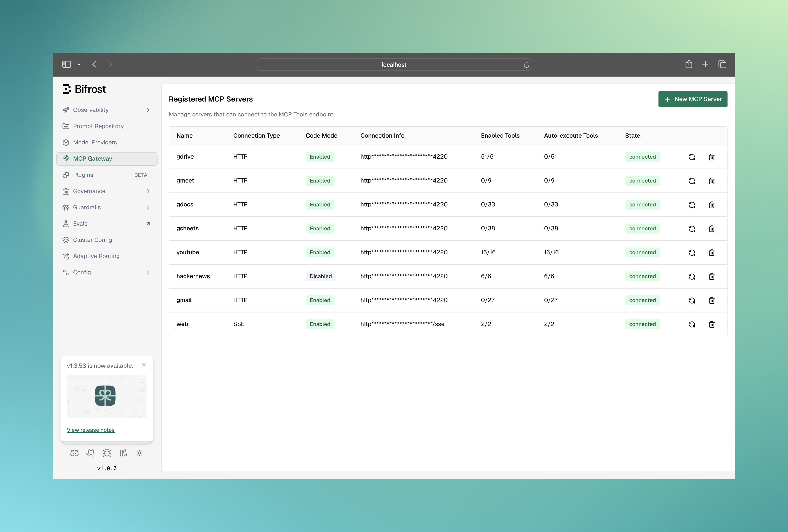788x532 pixels.
Task: Click the bug report icon
Action: [107, 453]
